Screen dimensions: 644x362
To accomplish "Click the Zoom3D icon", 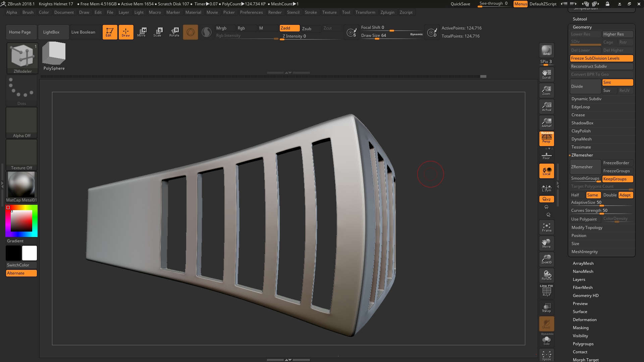I will 546,259.
